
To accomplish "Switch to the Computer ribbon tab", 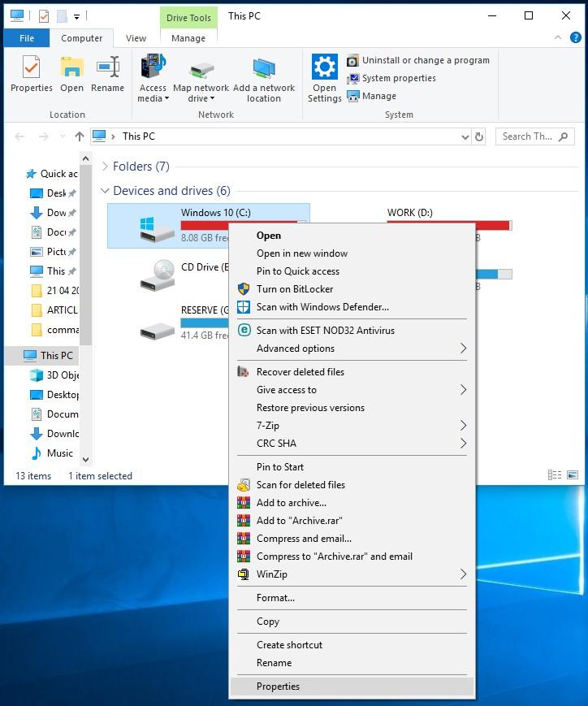I will (x=81, y=38).
